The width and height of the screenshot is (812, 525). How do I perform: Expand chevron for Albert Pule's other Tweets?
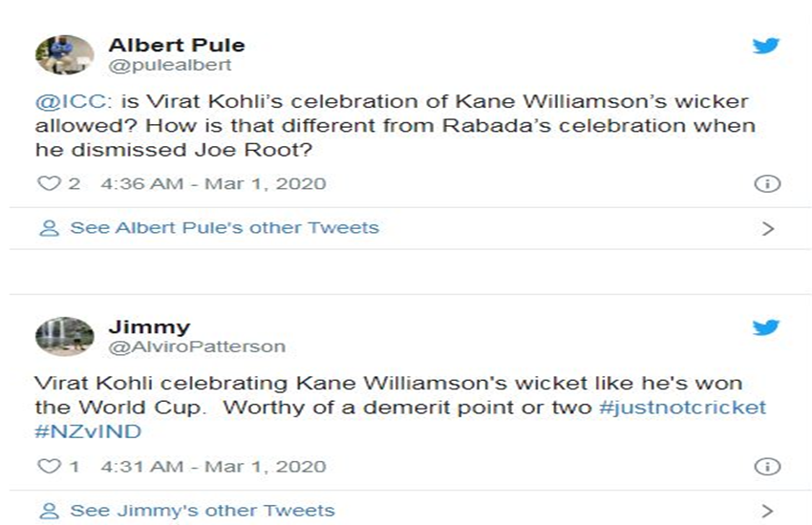767,228
